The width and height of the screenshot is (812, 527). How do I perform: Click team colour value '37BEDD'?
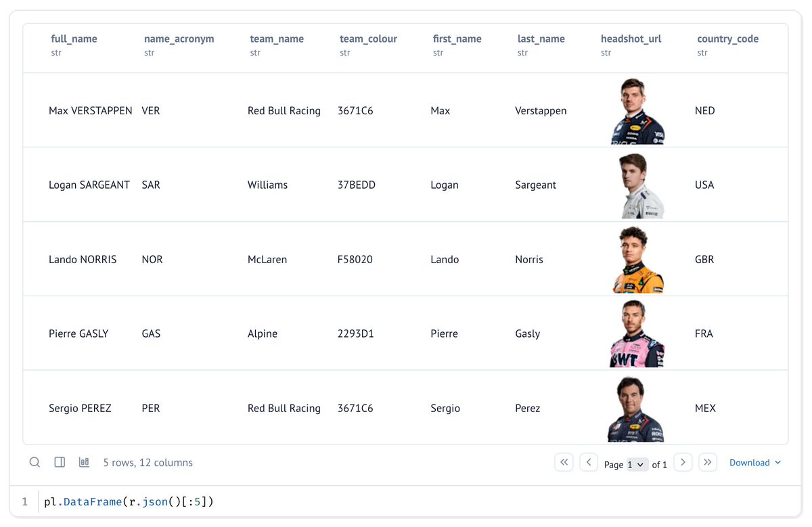tap(357, 185)
